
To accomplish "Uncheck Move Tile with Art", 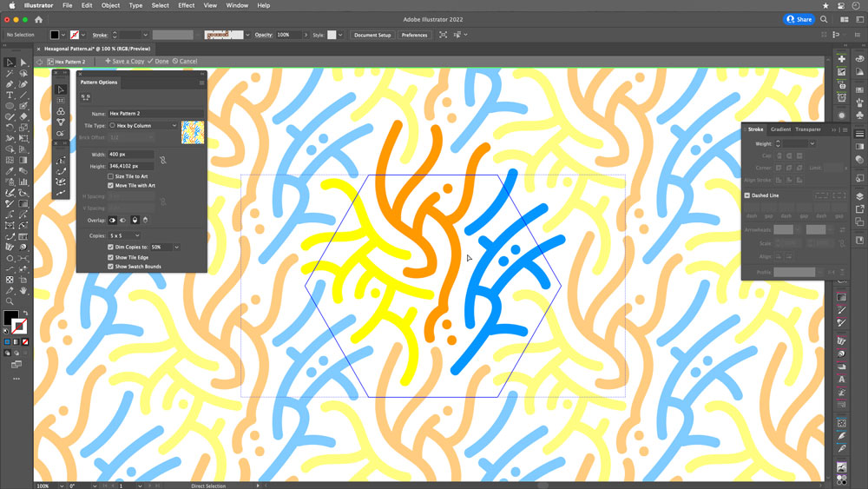I will [x=111, y=186].
